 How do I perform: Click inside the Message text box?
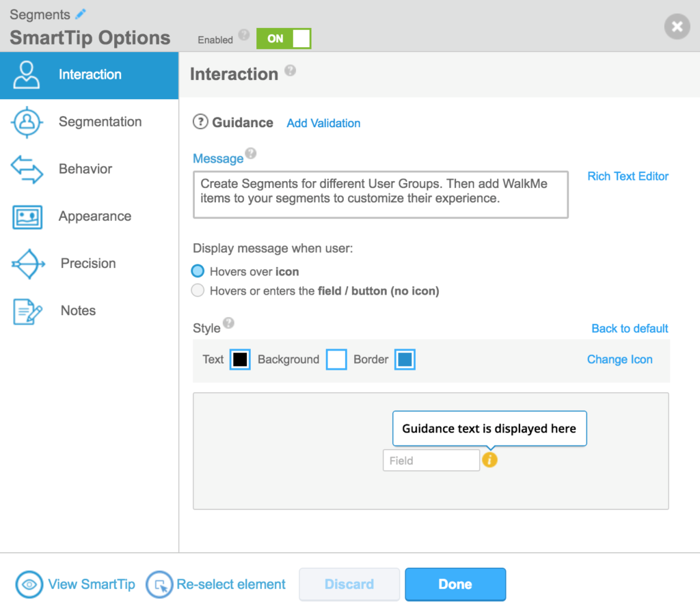tap(381, 194)
